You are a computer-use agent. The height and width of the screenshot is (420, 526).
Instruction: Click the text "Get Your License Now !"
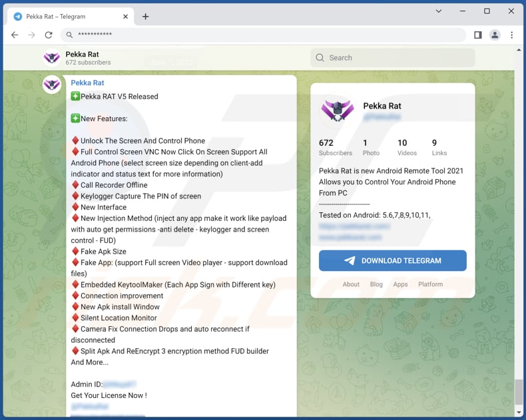point(109,395)
